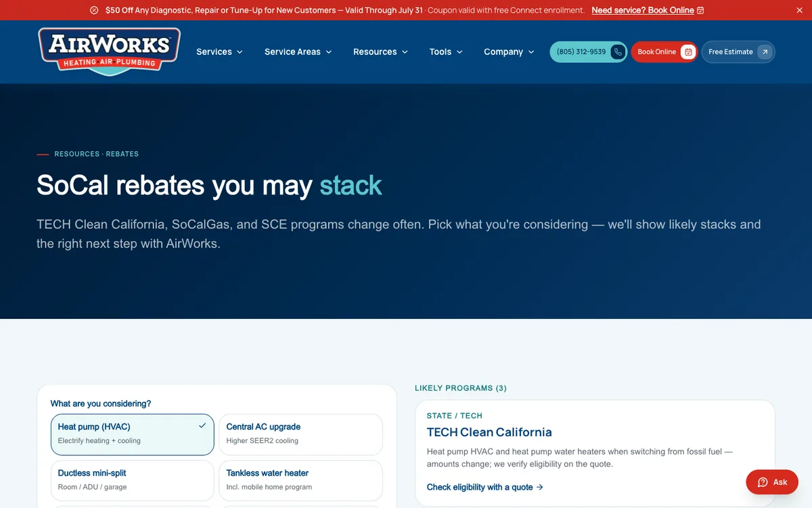The height and width of the screenshot is (508, 812).
Task: Open the Tools menu
Action: click(446, 52)
